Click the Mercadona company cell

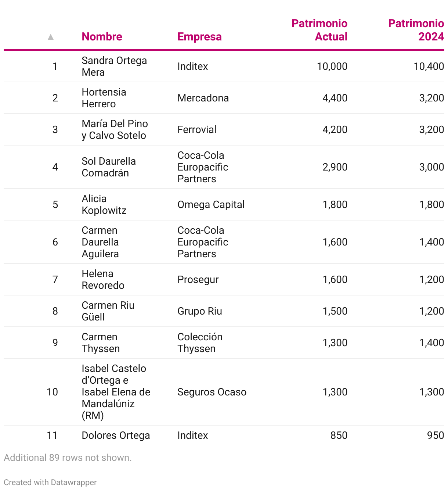coord(203,98)
